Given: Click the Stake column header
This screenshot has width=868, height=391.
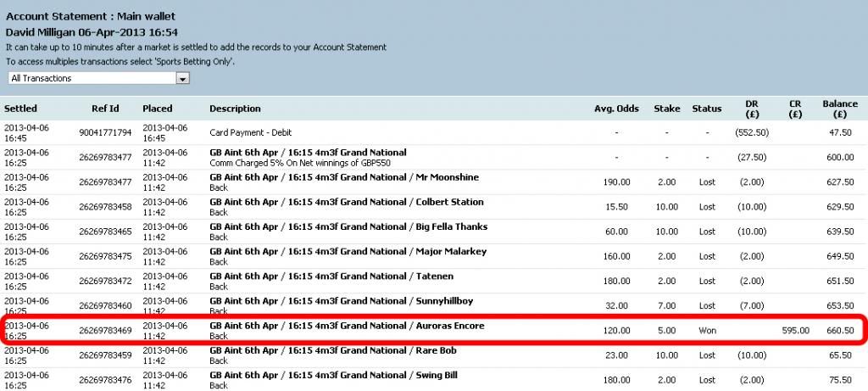Looking at the screenshot, I should click(666, 109).
